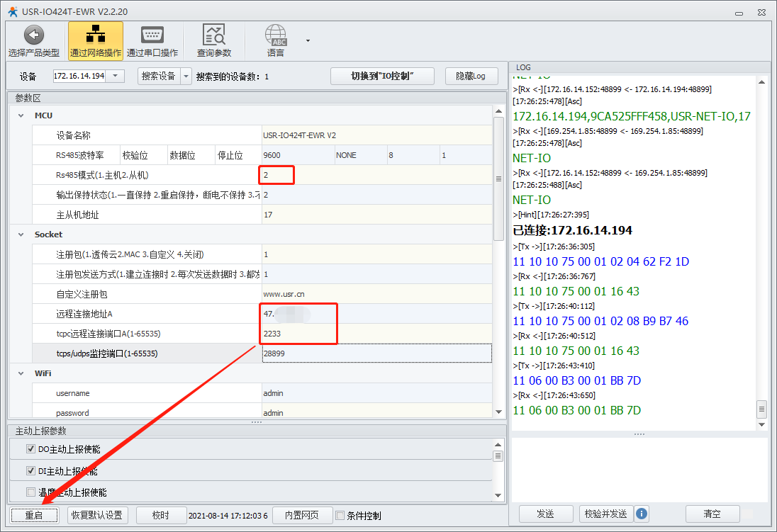Click the blue info icon near send buttons

(x=641, y=514)
